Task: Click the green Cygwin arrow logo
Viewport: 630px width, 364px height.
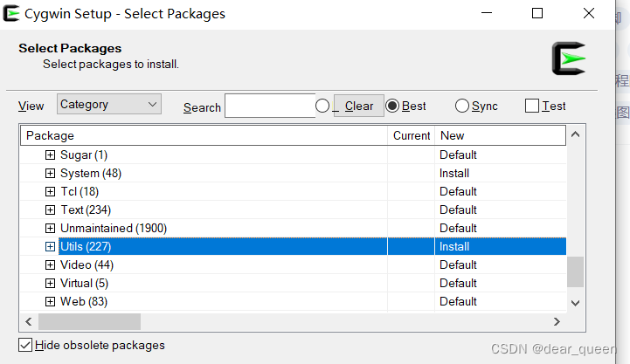Action: pyautogui.click(x=569, y=58)
